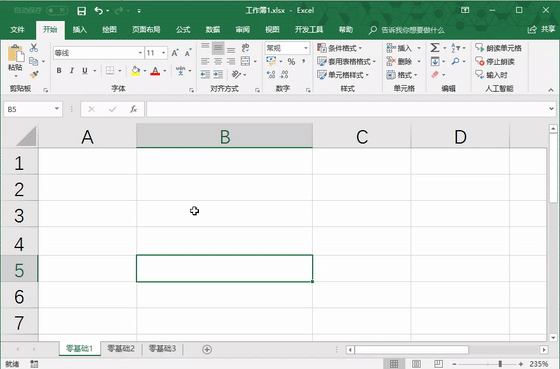
Task: Toggle bold formatting
Action: (59, 71)
